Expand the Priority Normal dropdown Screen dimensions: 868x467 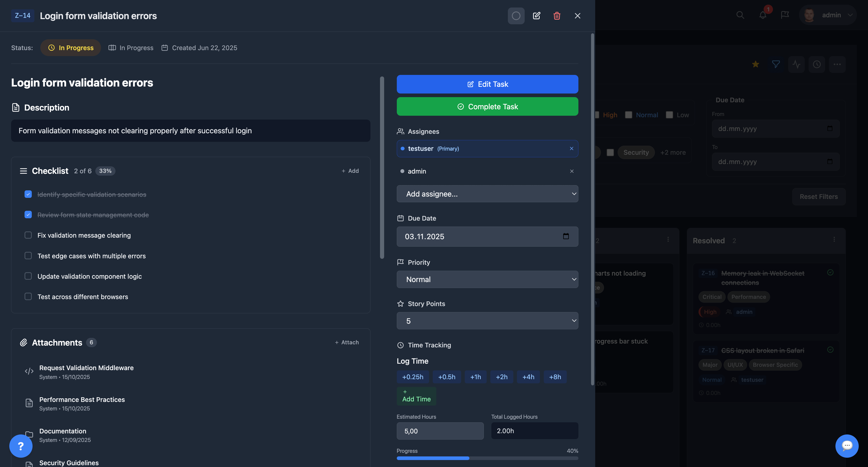[487, 279]
